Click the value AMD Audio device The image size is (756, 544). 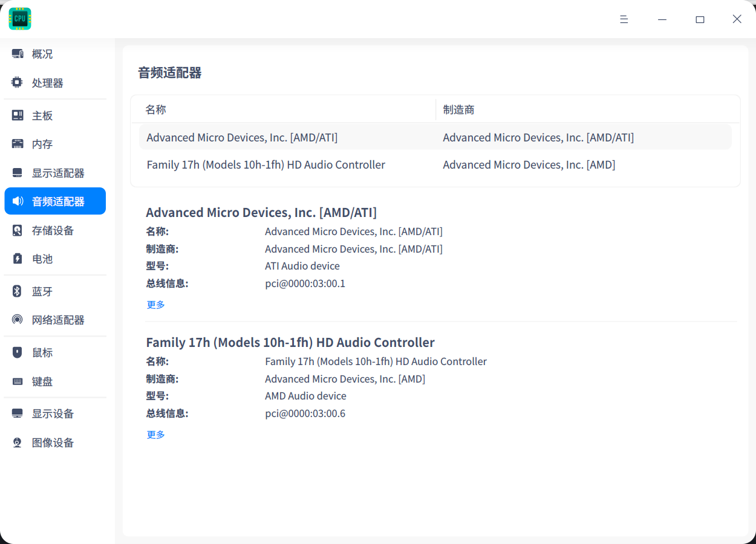tap(305, 396)
